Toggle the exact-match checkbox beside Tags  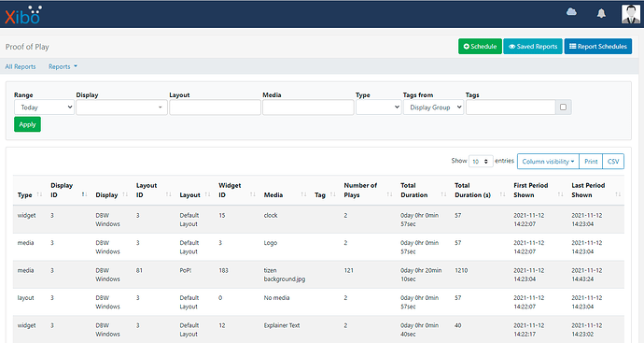pyautogui.click(x=563, y=107)
